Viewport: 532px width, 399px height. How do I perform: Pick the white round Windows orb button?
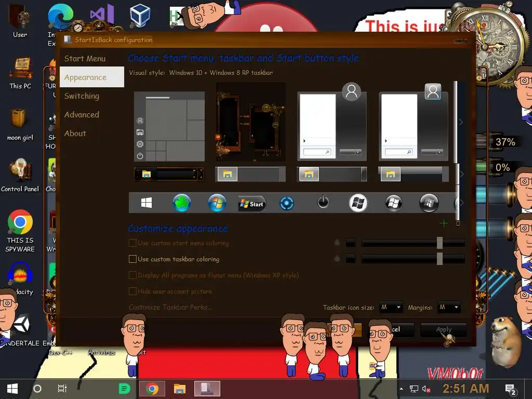click(358, 203)
